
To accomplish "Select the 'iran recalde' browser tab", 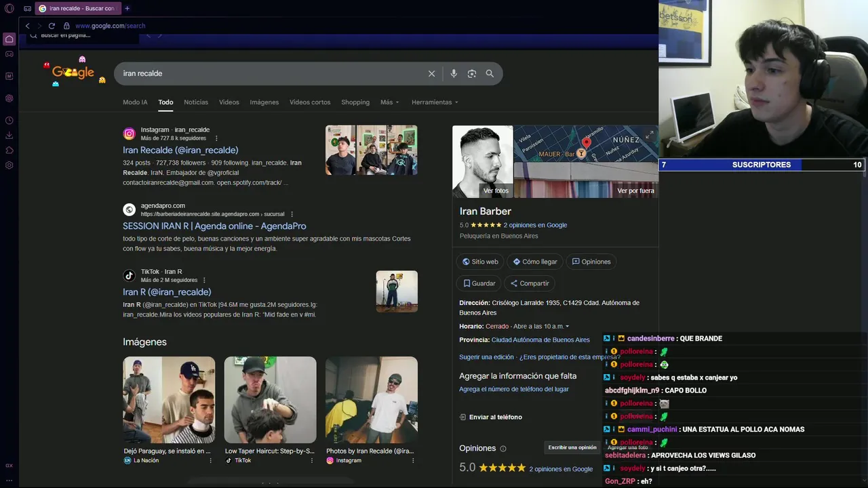I will tap(77, 8).
